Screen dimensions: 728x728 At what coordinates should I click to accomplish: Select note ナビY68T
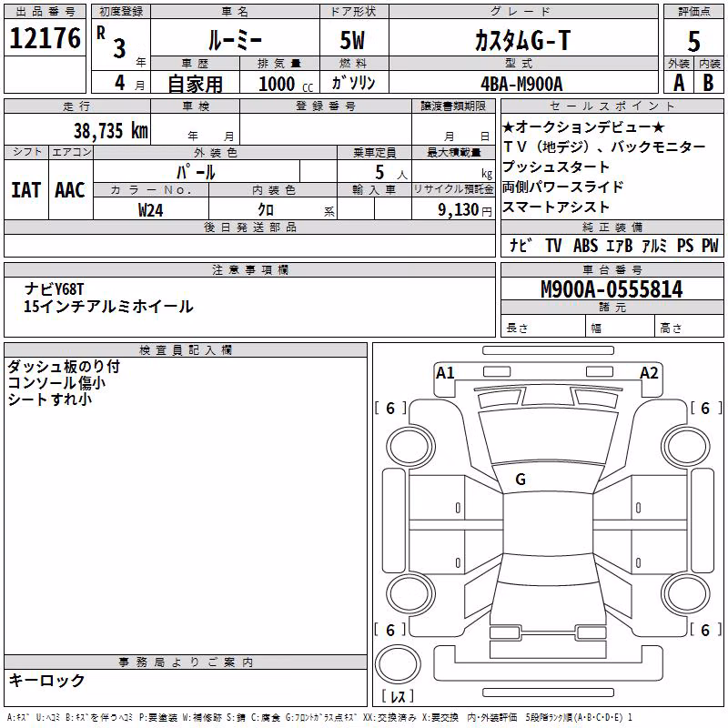(55, 289)
